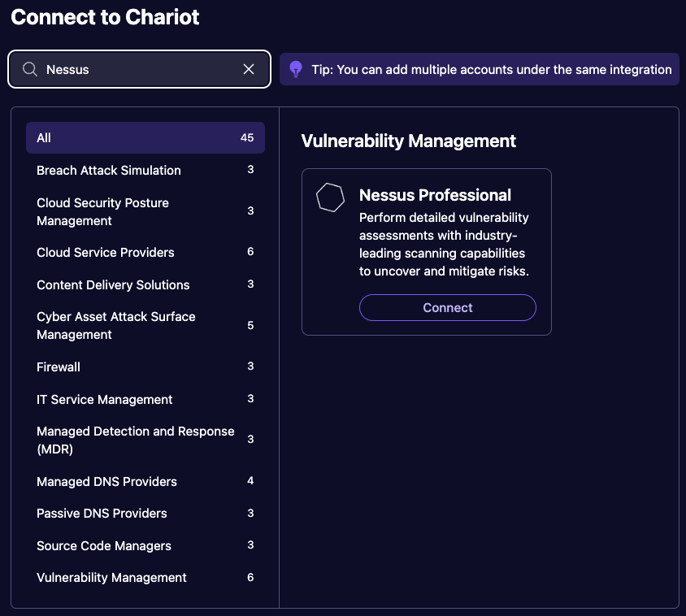Clear the Nessus search with X icon
This screenshot has width=686, height=616.
click(x=249, y=69)
